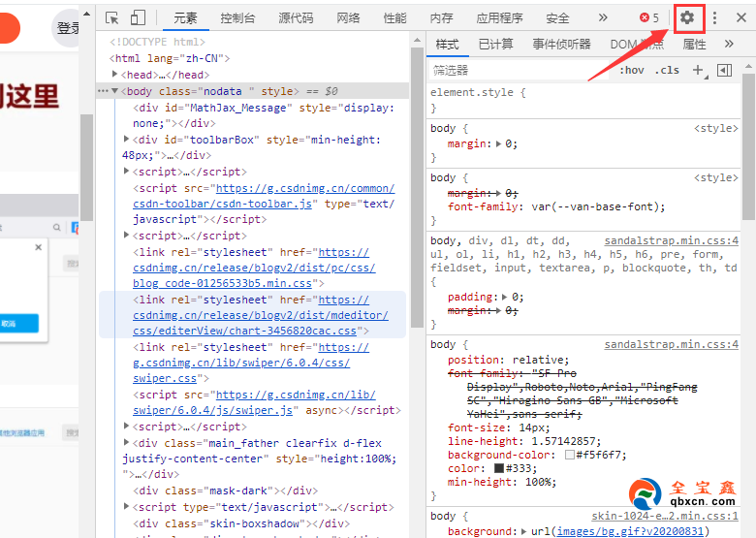Close the DevTools panel
Image resolution: width=756 pixels, height=538 pixels.
741,17
